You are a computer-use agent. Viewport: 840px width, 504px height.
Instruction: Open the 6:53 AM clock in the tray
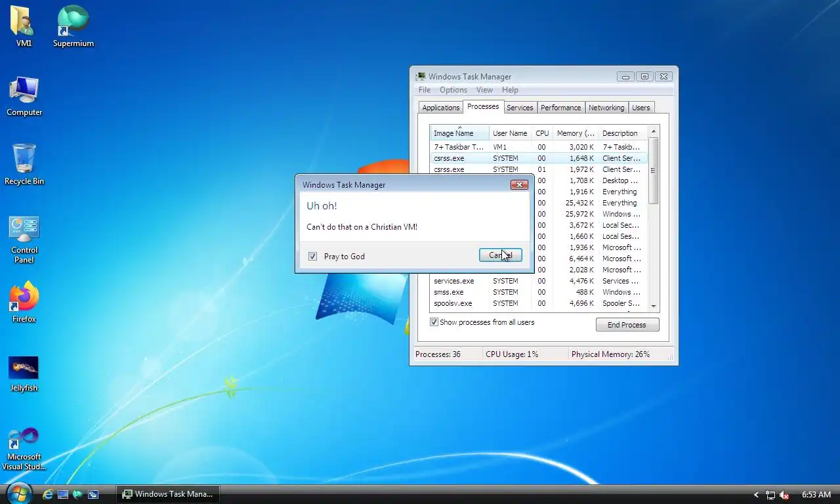coord(816,495)
